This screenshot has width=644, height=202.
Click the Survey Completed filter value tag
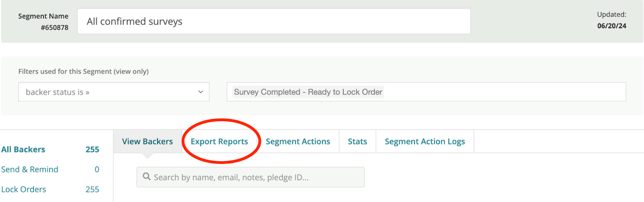308,92
